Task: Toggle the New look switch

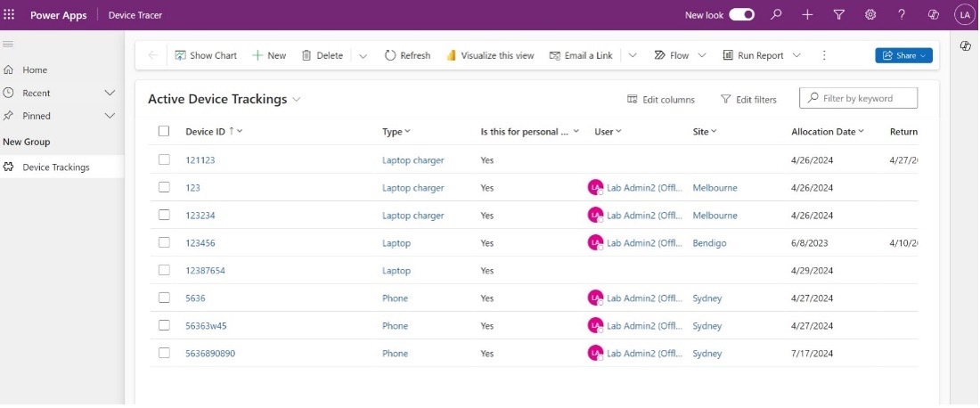Action: point(741,15)
